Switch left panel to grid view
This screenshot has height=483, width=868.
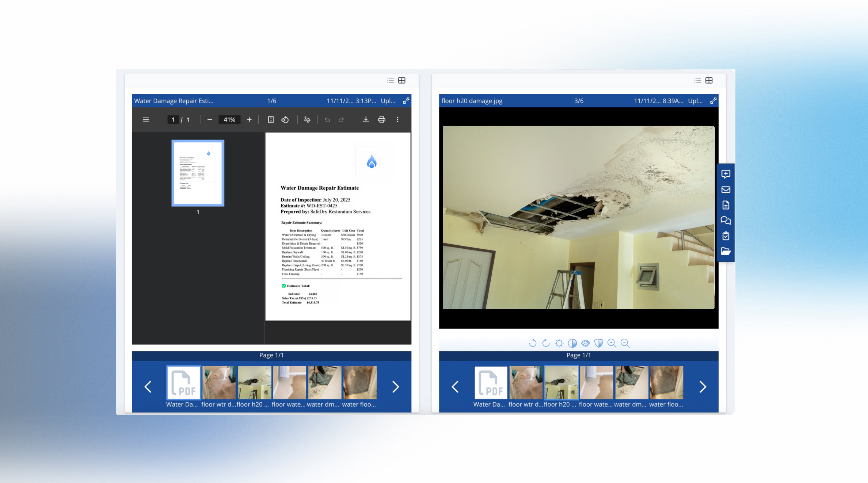(401, 80)
